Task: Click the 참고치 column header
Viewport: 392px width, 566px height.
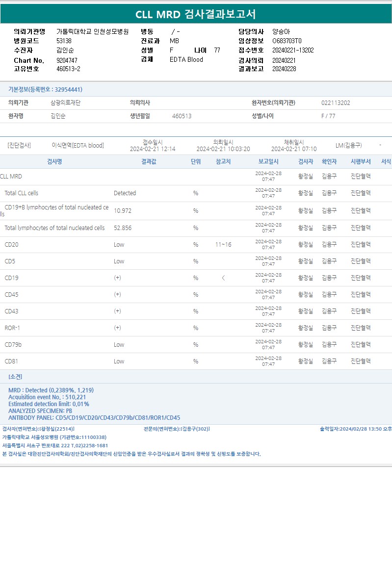Action: pyautogui.click(x=223, y=161)
